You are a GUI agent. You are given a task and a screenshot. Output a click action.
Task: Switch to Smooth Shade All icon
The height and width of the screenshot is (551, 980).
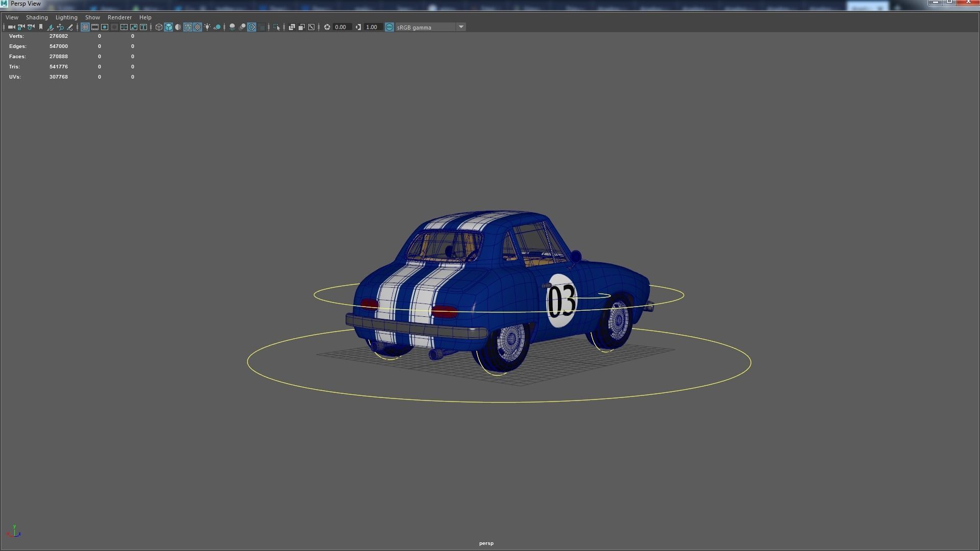(x=168, y=27)
